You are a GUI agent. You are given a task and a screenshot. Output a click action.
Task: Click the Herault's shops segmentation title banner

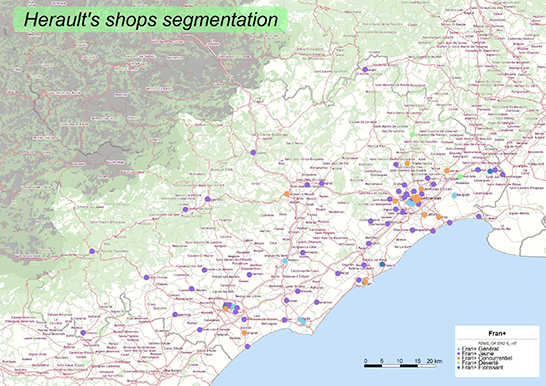pyautogui.click(x=151, y=19)
